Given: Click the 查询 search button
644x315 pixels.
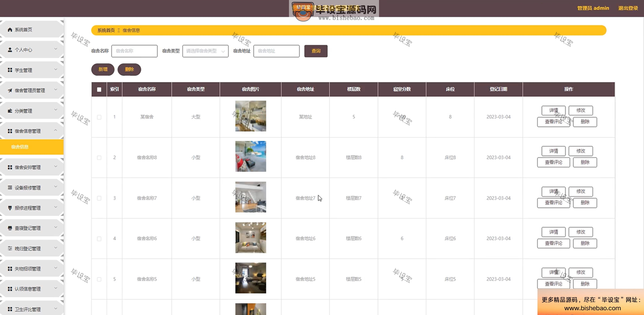Looking at the screenshot, I should pos(316,51).
